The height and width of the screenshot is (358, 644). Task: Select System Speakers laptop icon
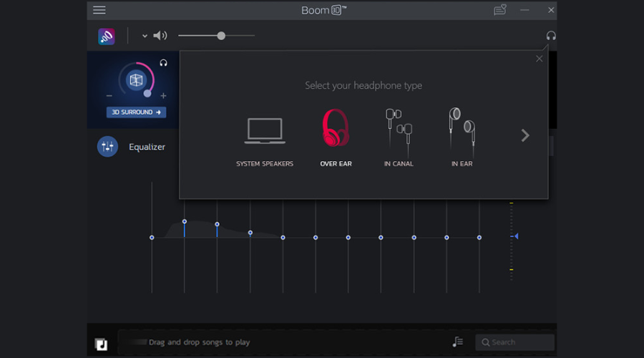click(265, 131)
